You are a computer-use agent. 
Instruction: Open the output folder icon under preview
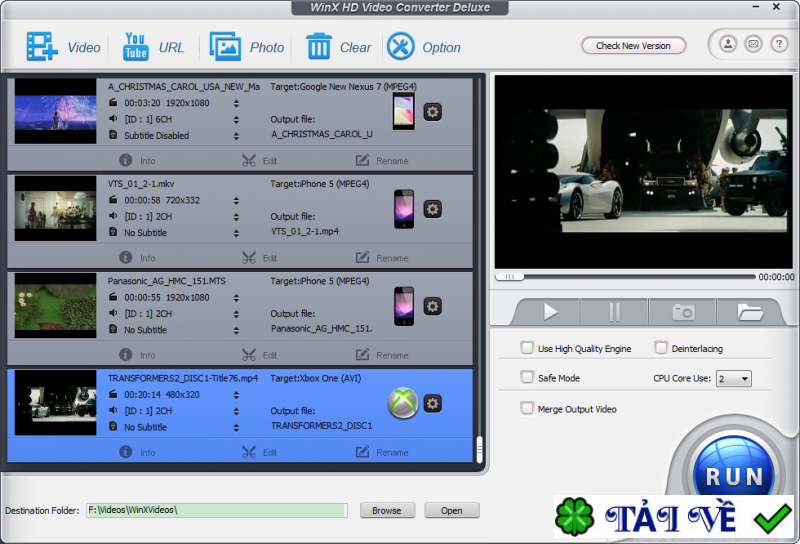pyautogui.click(x=750, y=312)
